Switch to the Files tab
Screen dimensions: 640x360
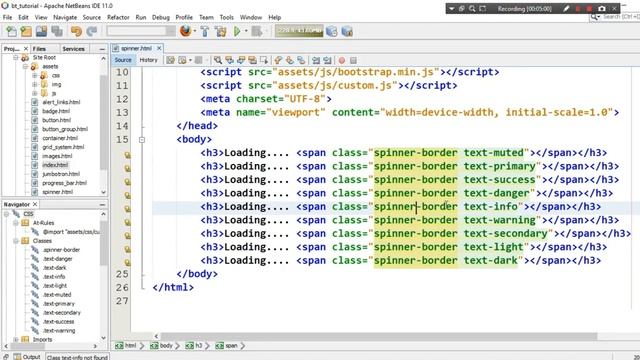(39, 49)
